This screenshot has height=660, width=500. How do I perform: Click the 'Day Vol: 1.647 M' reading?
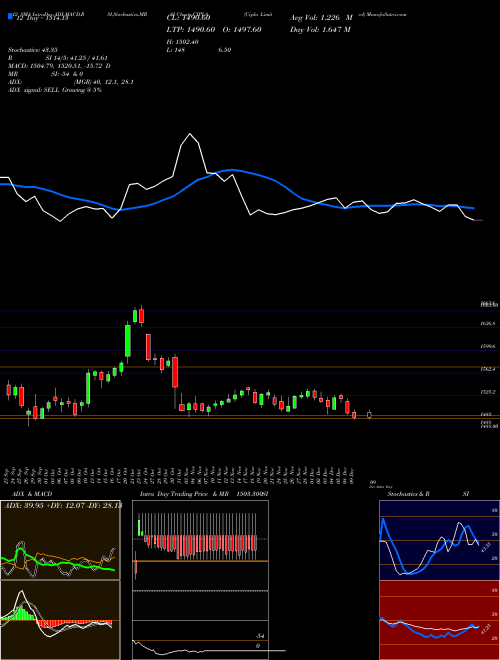coord(320,29)
